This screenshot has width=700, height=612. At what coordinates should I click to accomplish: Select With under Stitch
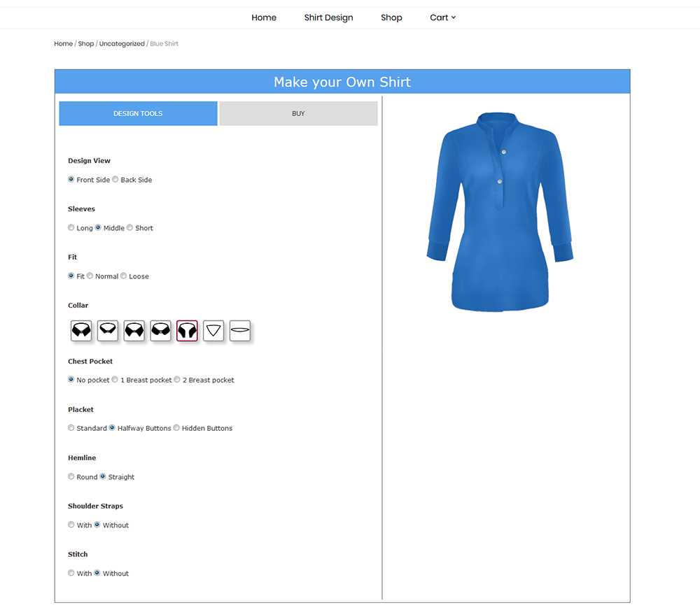click(x=71, y=573)
